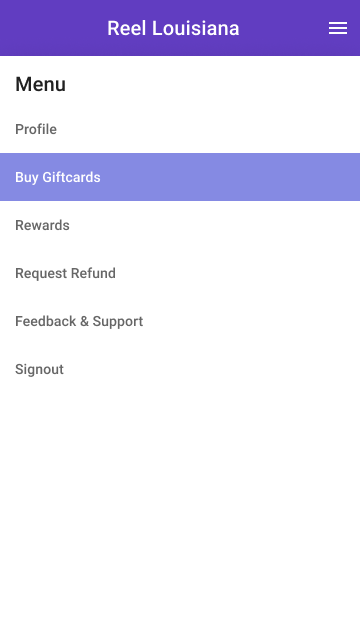View your Profile page
The width and height of the screenshot is (360, 640).
180,129
